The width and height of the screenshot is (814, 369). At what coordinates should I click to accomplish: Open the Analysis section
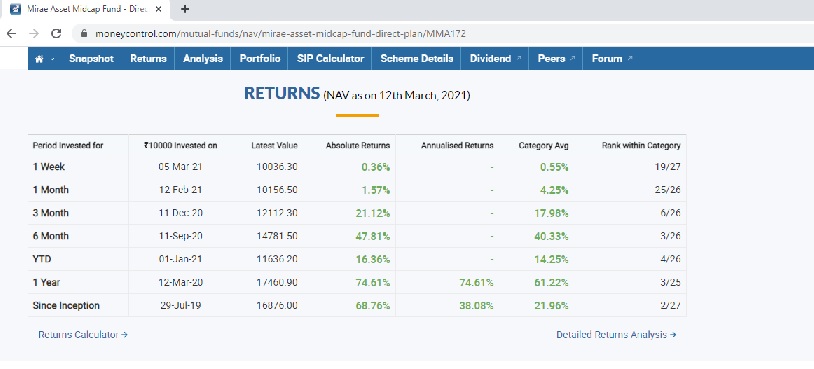(x=203, y=59)
